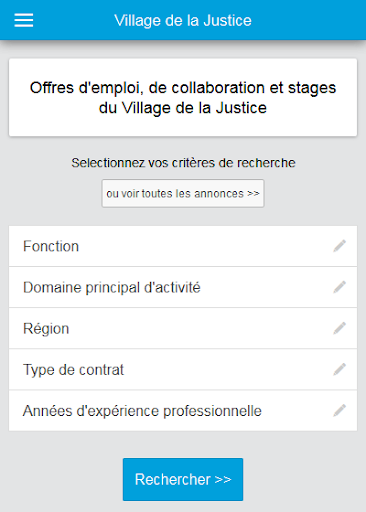Expand Années d'expérience professionnelle options
366x512 pixels.
point(183,411)
